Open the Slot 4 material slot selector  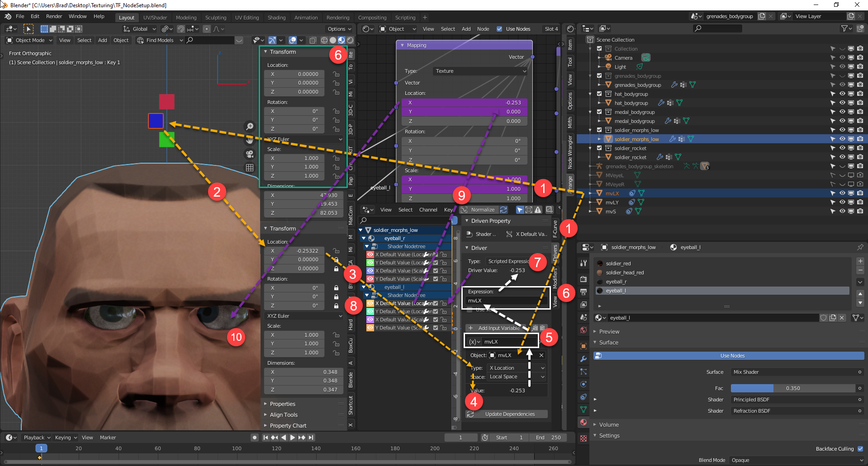pos(551,29)
